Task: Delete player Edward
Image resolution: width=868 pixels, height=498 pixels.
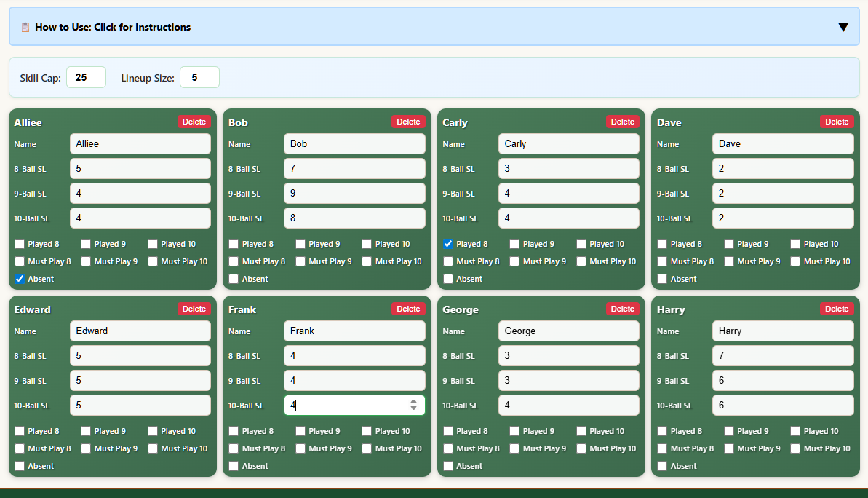Action: (194, 308)
